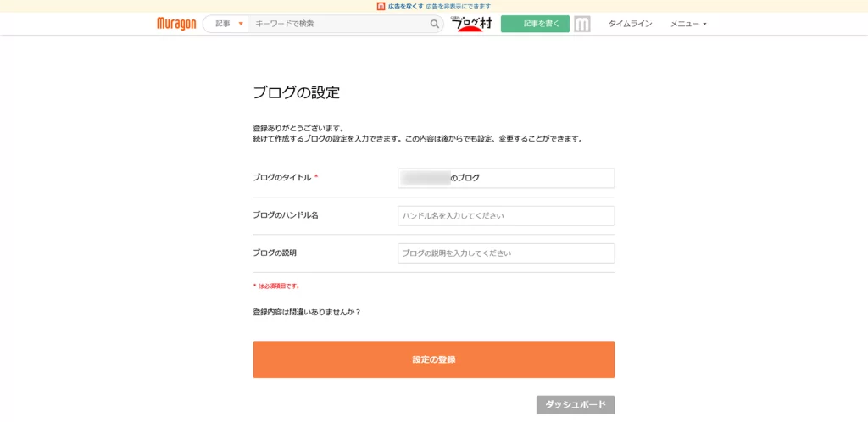Expand the メニュー dropdown
The image size is (868, 422).
[x=688, y=24]
